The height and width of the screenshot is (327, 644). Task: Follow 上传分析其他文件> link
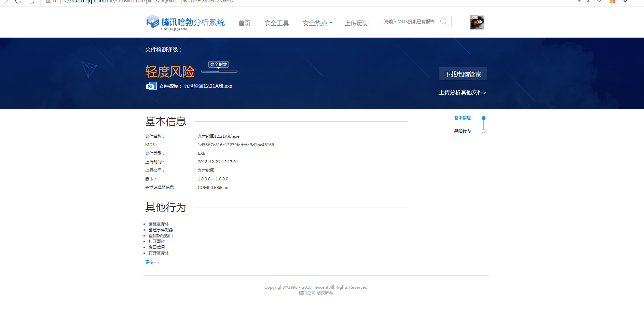(x=463, y=93)
